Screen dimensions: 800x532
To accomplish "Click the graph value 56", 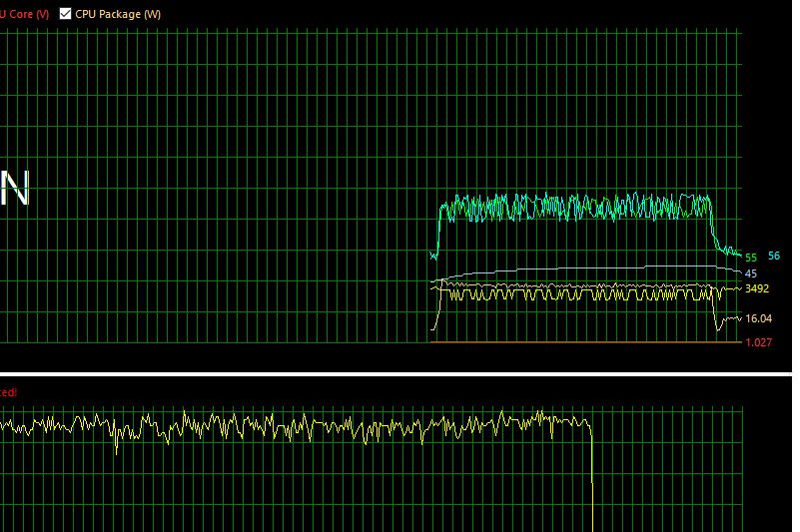I will point(774,257).
